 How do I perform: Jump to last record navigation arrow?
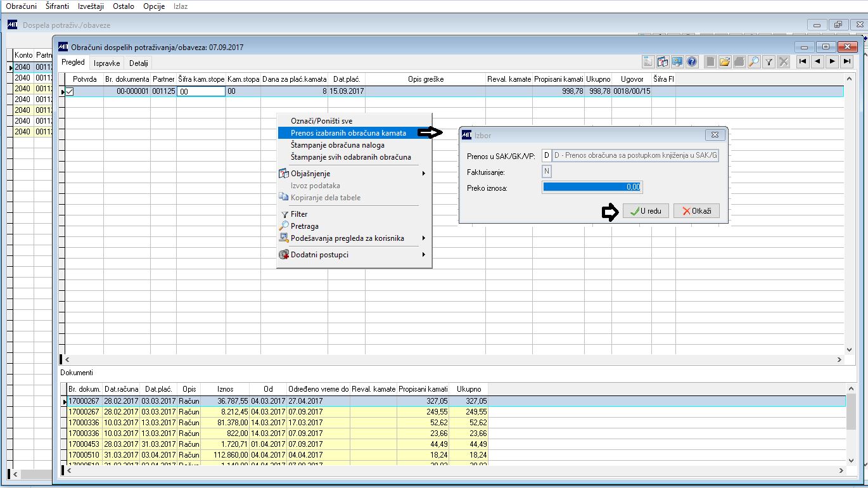coord(847,61)
